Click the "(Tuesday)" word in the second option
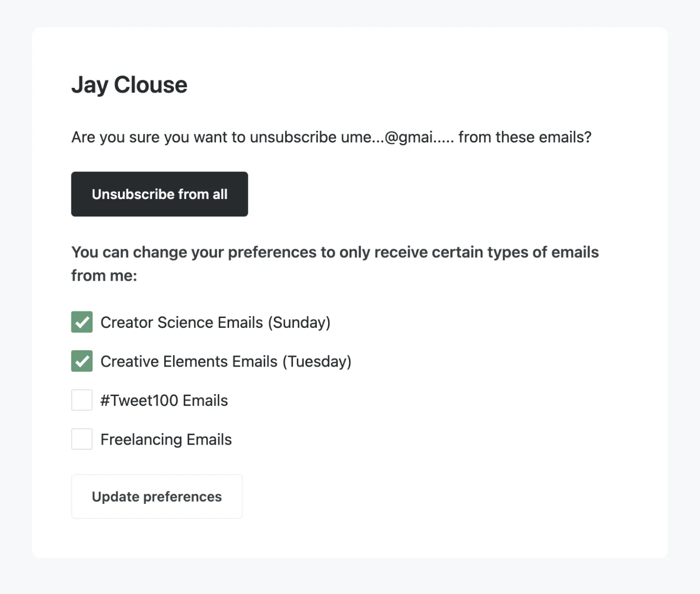Viewport: 700px width, 594px height. tap(317, 362)
